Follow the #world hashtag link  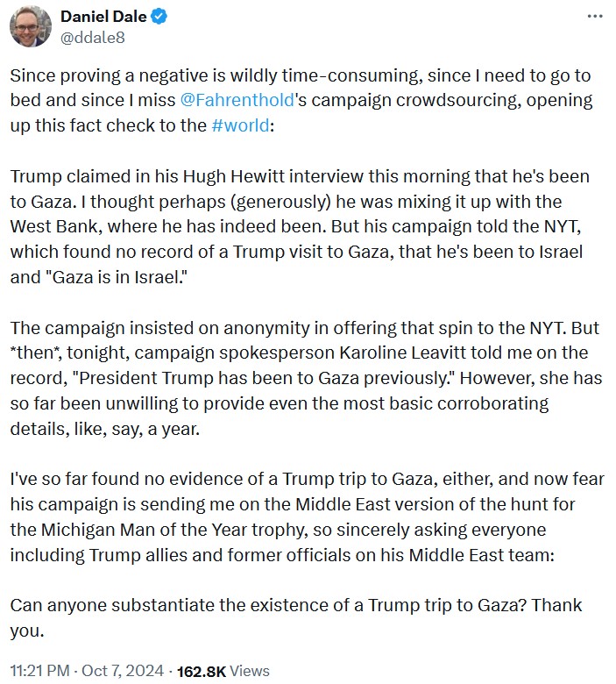pos(240,125)
